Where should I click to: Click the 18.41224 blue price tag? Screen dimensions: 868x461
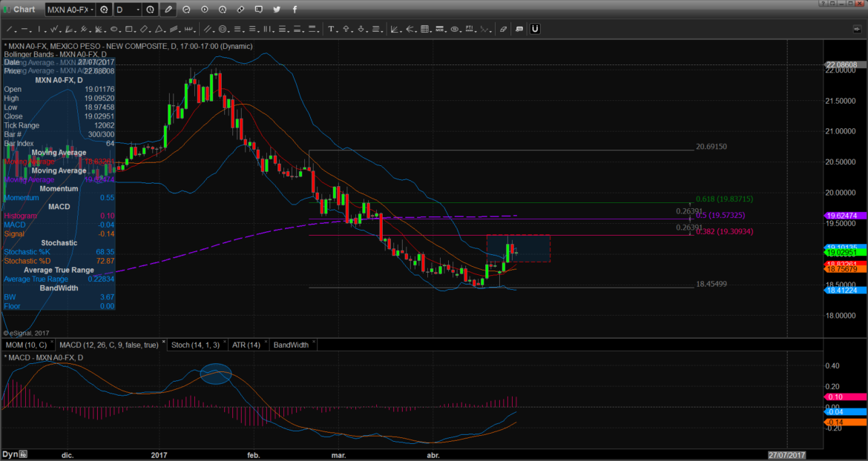846,291
